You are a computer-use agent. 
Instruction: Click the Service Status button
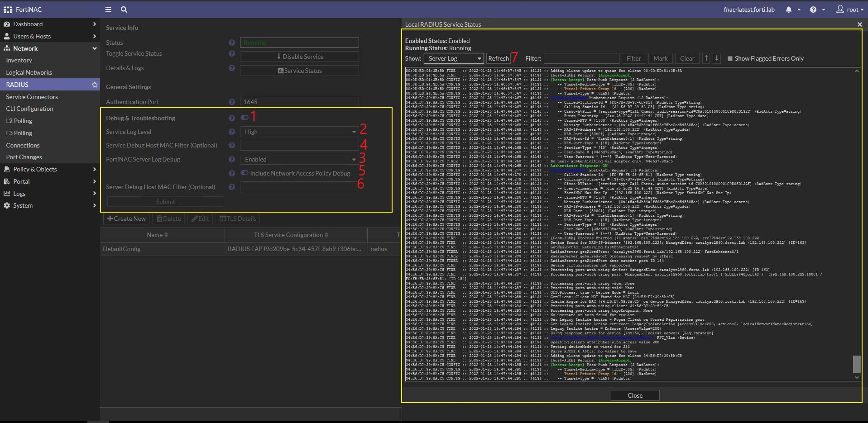pos(299,71)
